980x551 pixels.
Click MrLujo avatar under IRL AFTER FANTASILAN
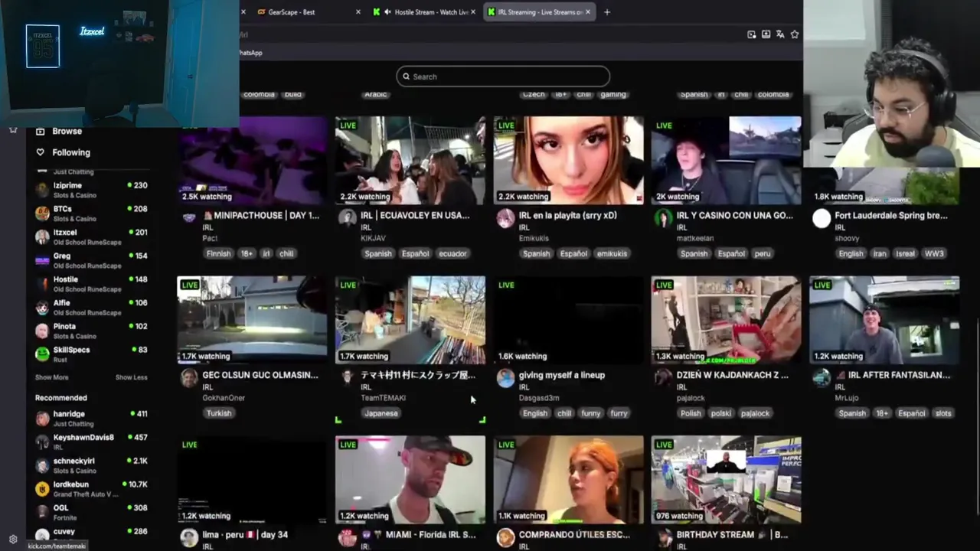pos(822,378)
